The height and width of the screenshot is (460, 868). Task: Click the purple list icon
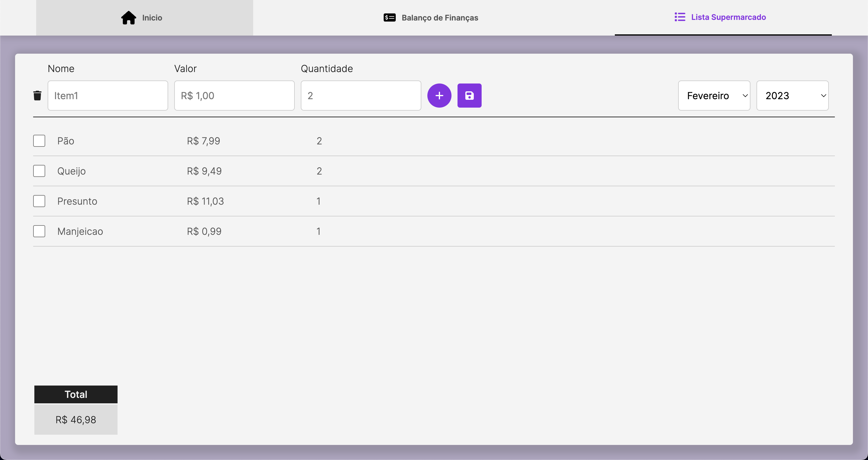[x=680, y=17]
